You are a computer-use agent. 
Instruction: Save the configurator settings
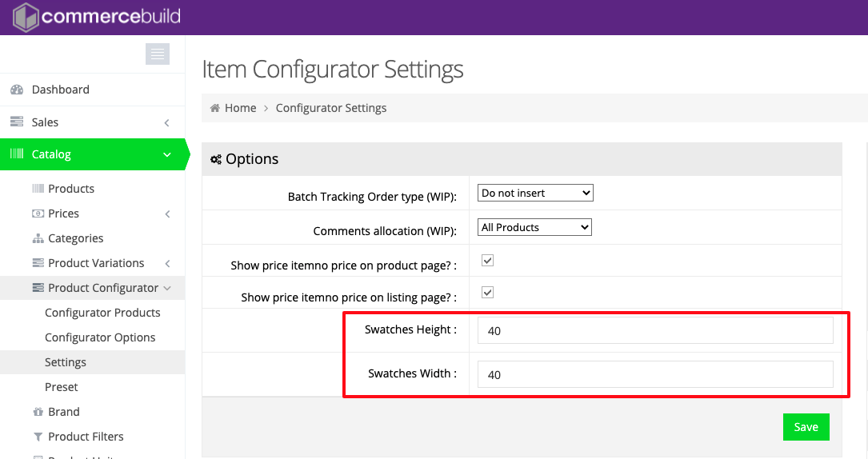(806, 427)
